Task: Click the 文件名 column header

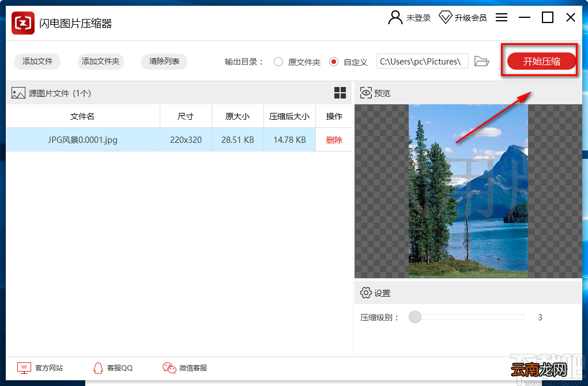Action: click(x=82, y=116)
